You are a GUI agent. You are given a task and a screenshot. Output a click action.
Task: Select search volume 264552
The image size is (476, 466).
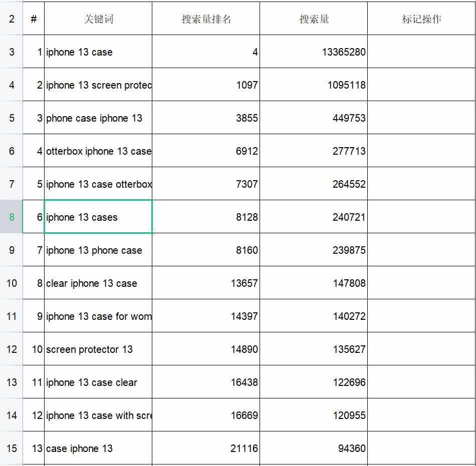pyautogui.click(x=314, y=184)
